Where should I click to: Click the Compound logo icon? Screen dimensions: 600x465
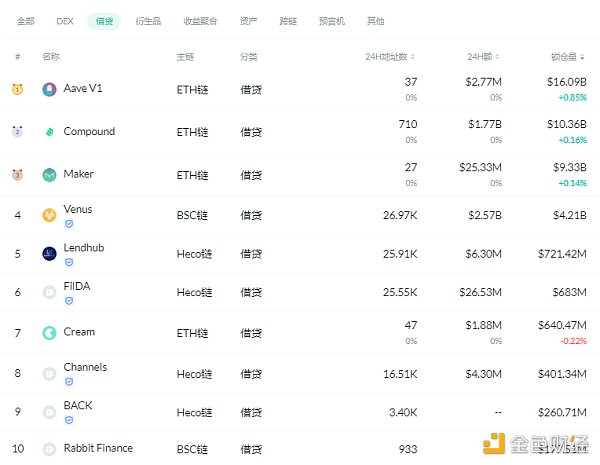[x=49, y=132]
